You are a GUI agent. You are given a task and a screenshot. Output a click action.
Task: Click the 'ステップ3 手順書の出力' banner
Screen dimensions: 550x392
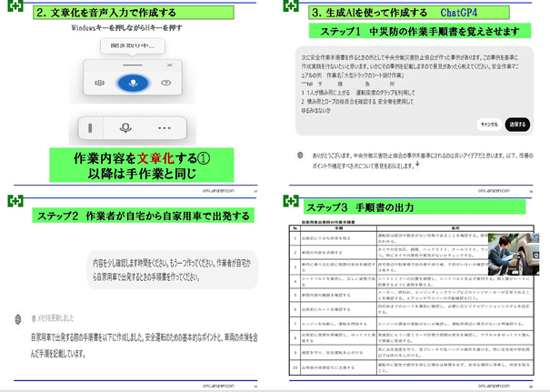coord(415,207)
